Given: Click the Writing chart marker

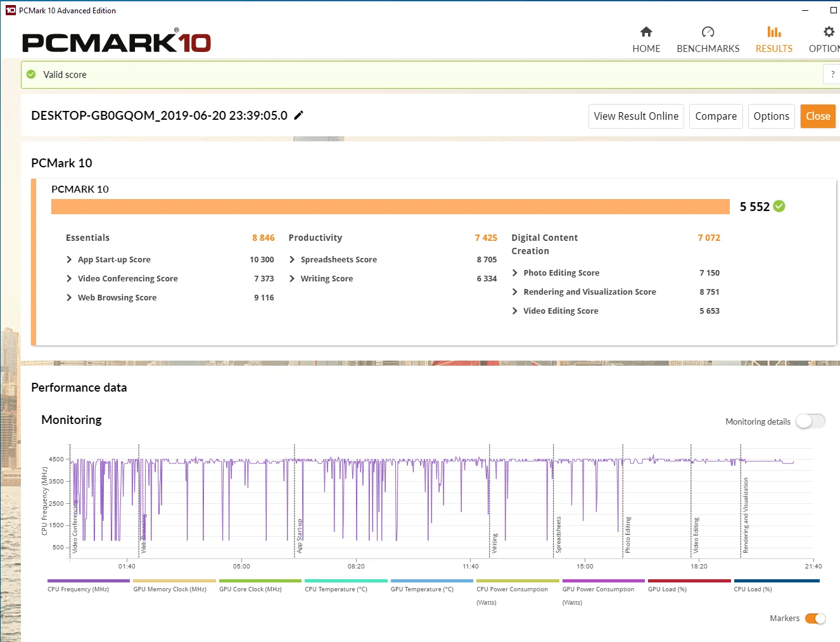Looking at the screenshot, I should coord(495,544).
